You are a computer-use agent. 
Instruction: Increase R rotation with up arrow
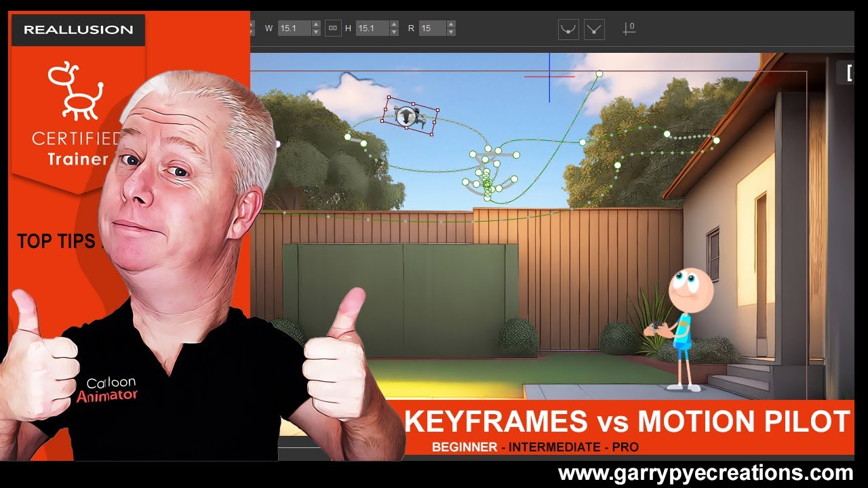(x=451, y=24)
